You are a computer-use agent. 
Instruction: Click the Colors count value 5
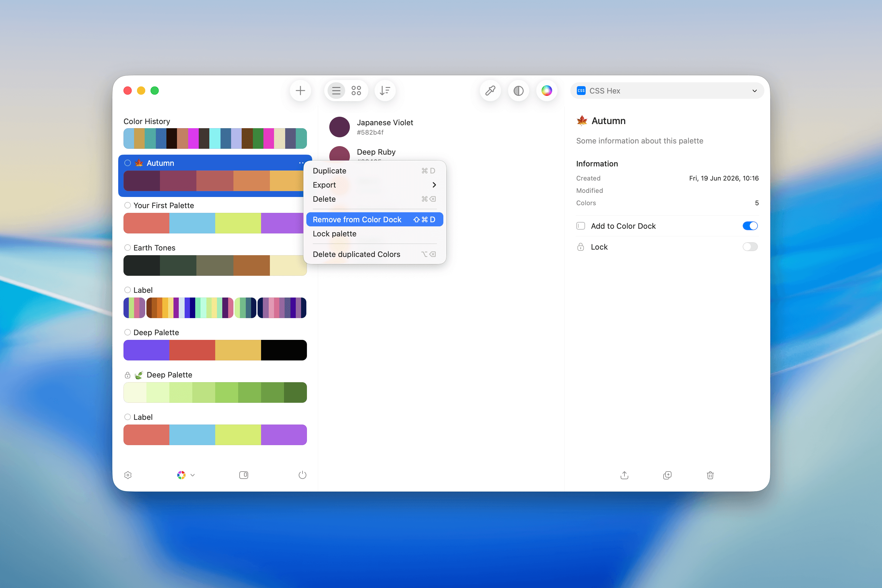[x=757, y=203]
